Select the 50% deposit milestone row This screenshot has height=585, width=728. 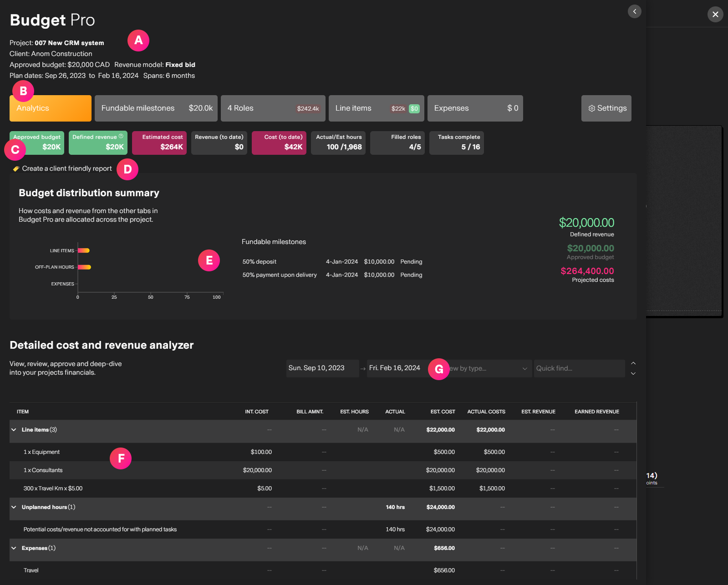[x=332, y=262]
